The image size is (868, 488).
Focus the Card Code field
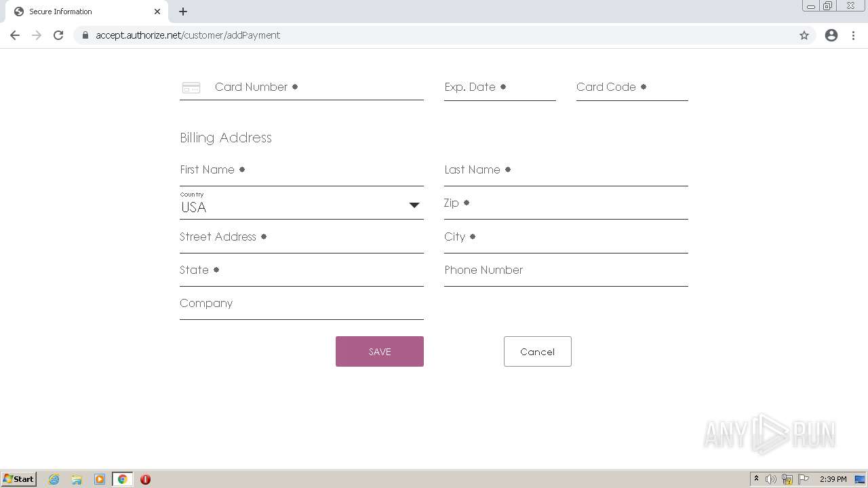coord(632,87)
